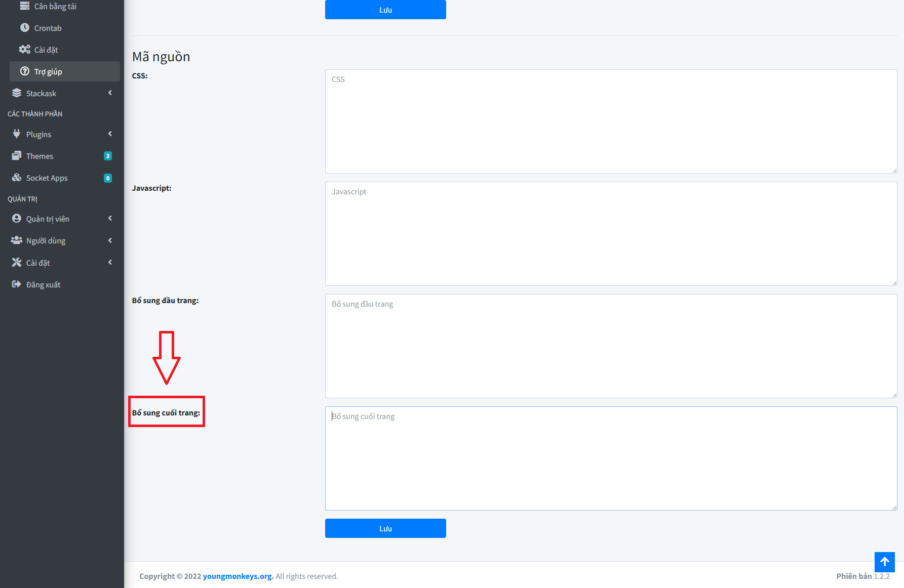The width and height of the screenshot is (904, 588).
Task: Click the Đăng xuất sign-out icon
Action: 17,284
